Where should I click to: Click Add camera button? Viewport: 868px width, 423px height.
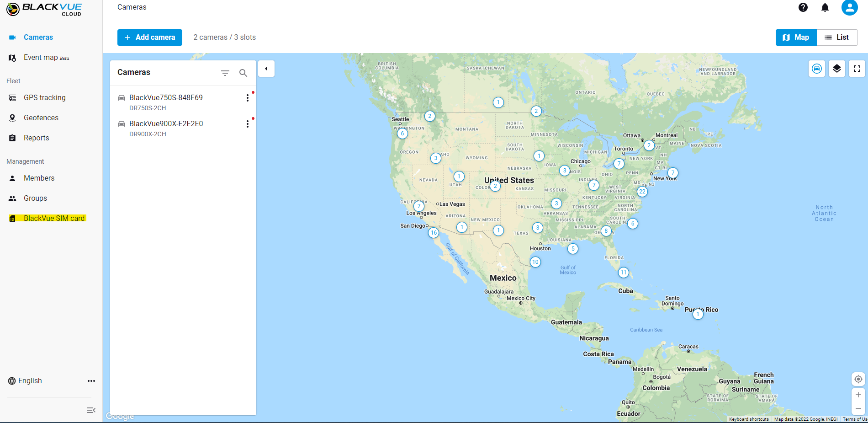click(x=150, y=37)
